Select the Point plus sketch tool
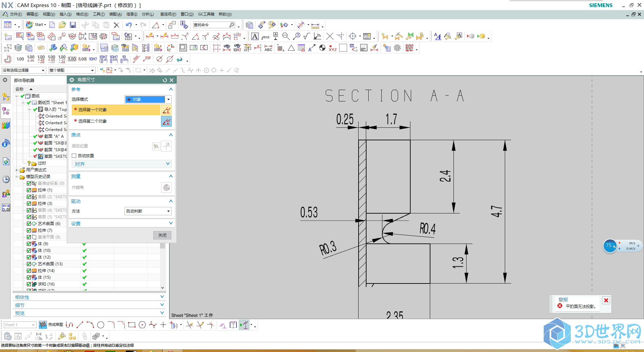Screen dimensions: 644x352 (163, 325)
